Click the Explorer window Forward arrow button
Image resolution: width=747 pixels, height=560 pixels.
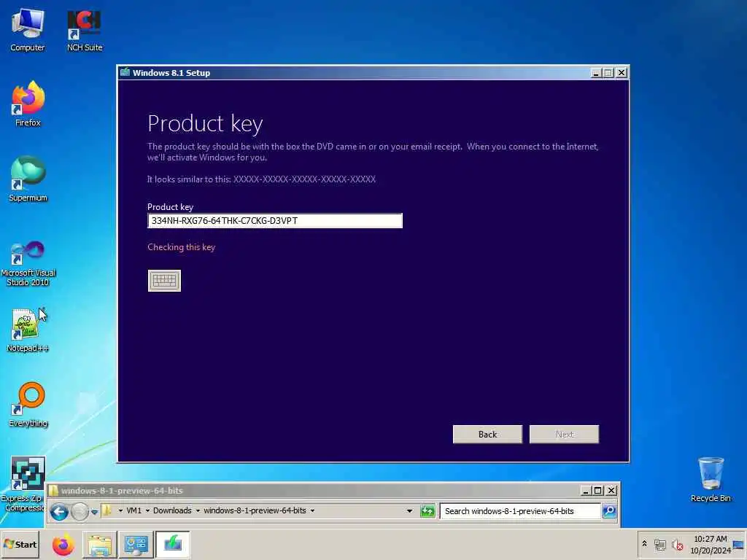click(80, 512)
